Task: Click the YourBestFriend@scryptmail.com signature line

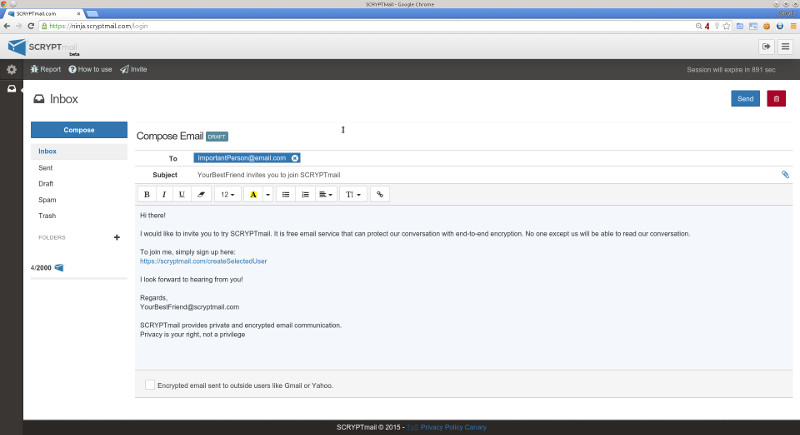Action: tap(189, 307)
